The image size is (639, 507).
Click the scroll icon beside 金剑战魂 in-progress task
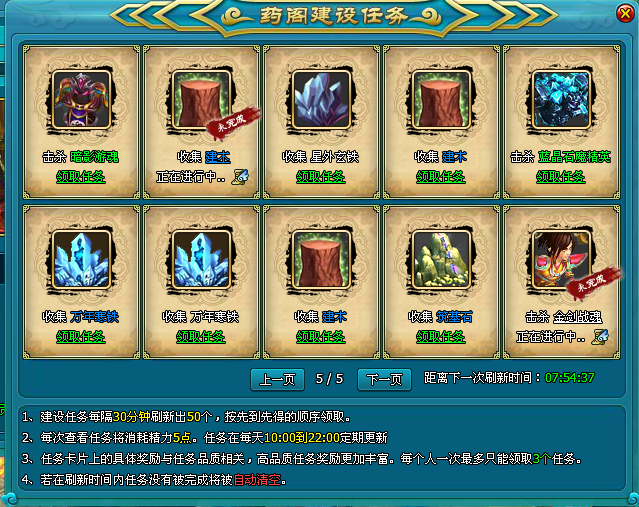click(x=600, y=337)
